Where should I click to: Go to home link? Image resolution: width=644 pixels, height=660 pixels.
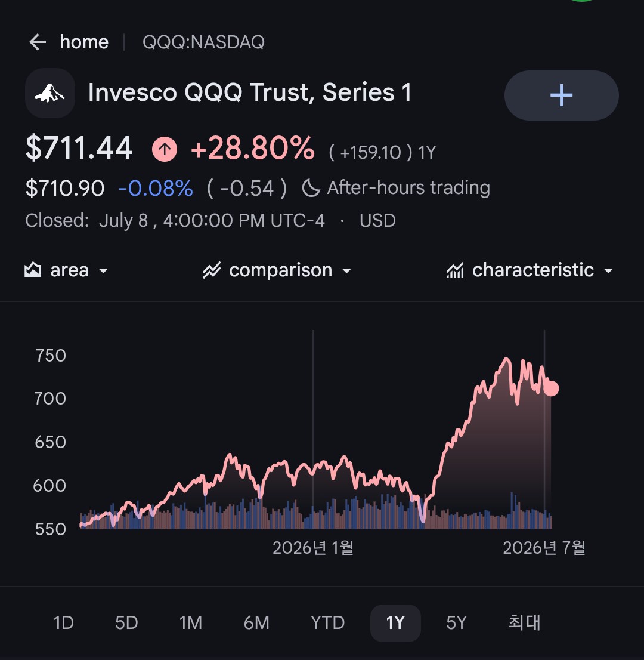[84, 42]
